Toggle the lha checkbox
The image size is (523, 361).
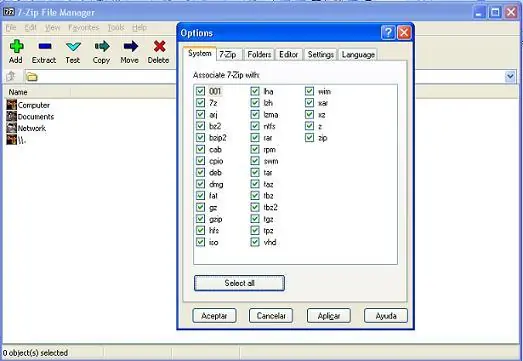click(x=255, y=91)
